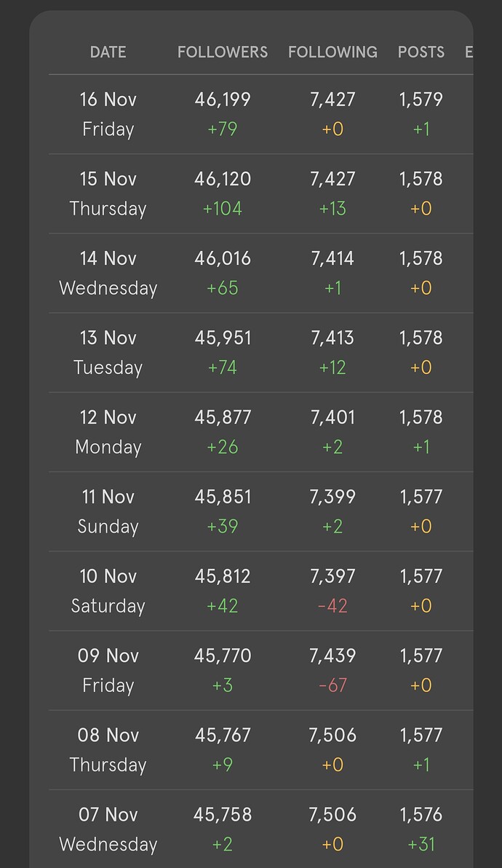This screenshot has height=868, width=502.
Task: Click the partially visible column header after POSTS
Action: pyautogui.click(x=469, y=52)
